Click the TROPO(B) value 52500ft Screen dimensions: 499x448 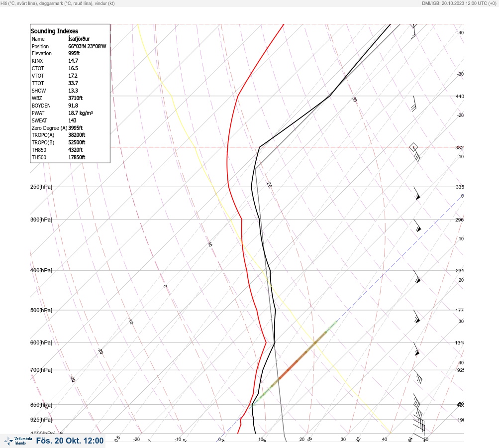pyautogui.click(x=77, y=143)
